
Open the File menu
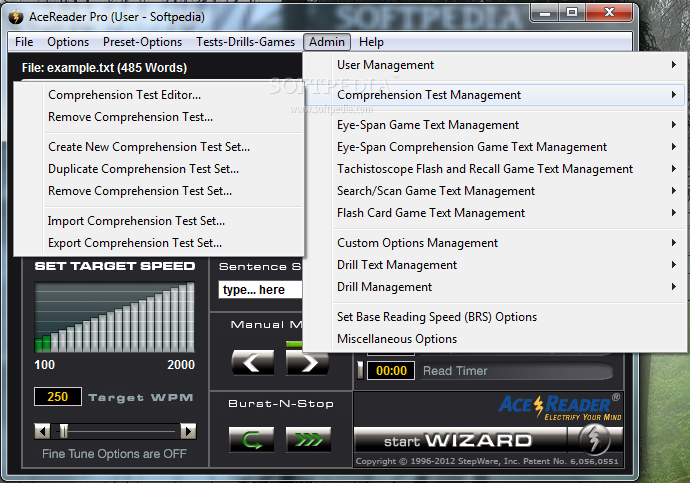(x=24, y=42)
